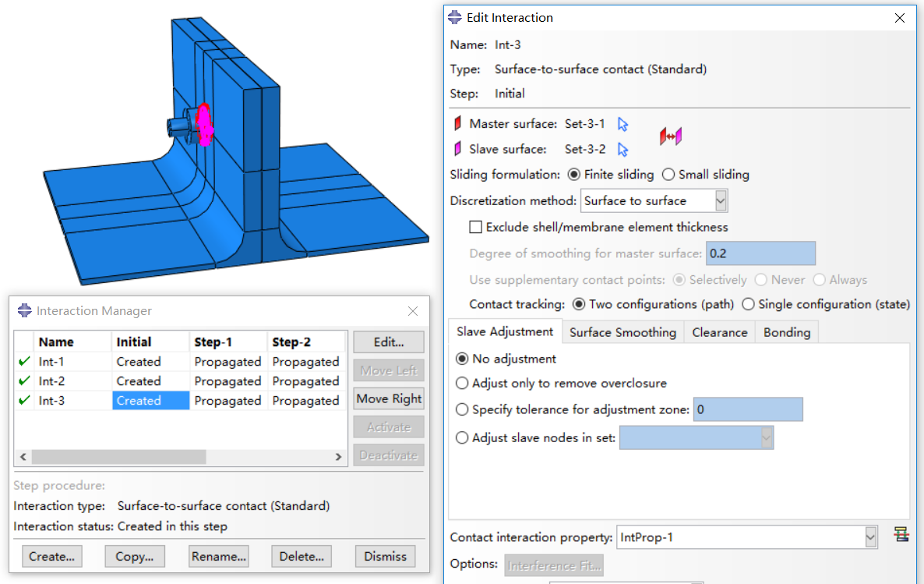Select the No adjustment option
This screenshot has width=924, height=584.
(462, 359)
